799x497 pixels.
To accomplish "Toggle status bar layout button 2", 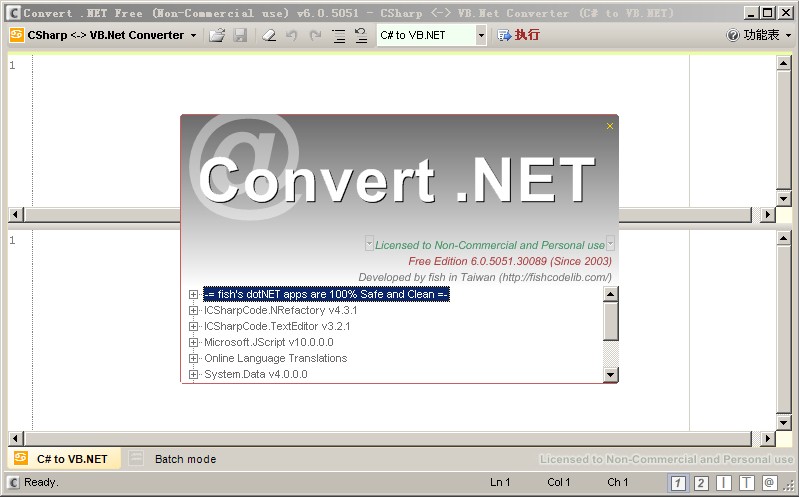I will point(701,483).
